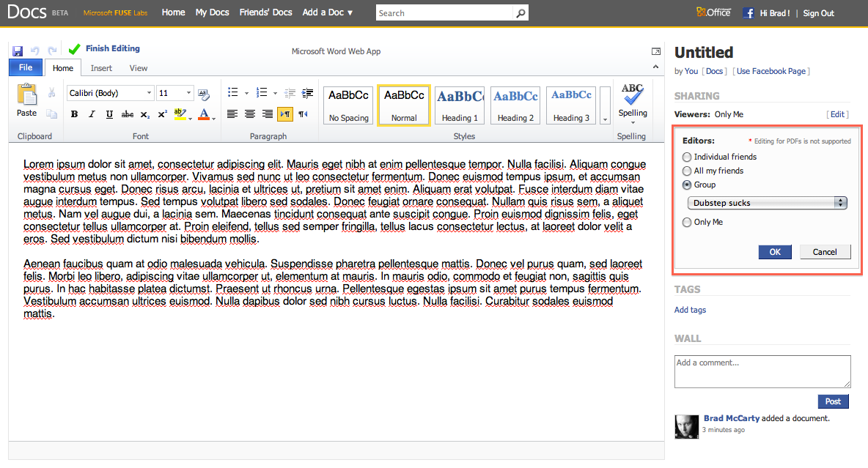This screenshot has height=468, width=868.
Task: Click the Copy pages icon
Action: tap(51, 114)
